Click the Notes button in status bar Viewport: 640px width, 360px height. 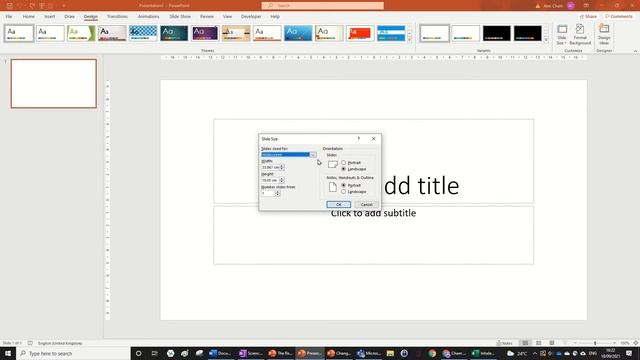[504, 343]
